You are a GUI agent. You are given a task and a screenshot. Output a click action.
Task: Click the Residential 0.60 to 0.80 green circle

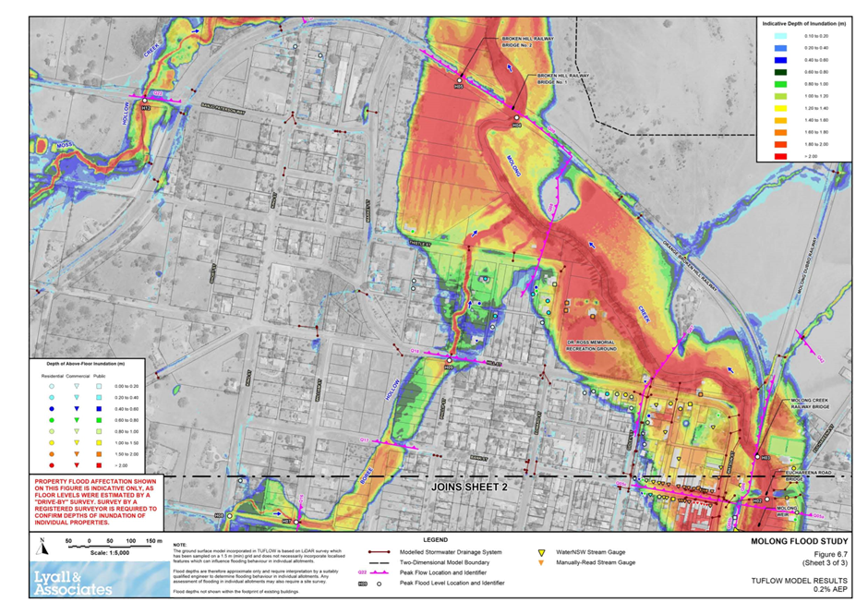[x=52, y=421]
